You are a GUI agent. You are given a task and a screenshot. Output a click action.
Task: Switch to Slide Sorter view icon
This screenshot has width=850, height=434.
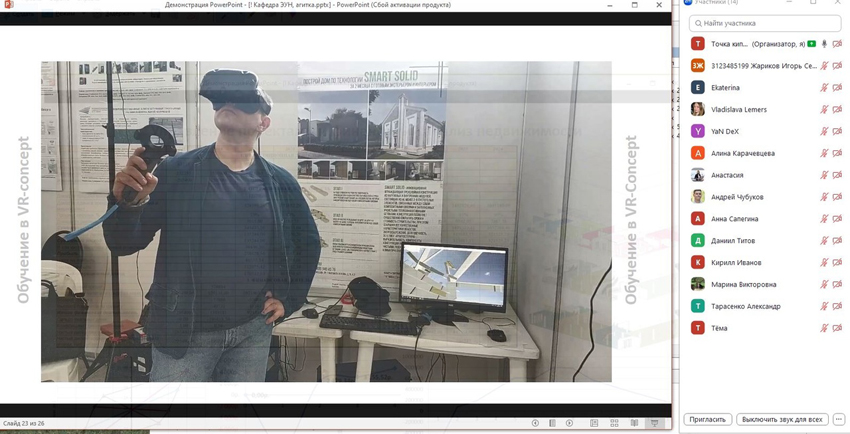pos(614,423)
